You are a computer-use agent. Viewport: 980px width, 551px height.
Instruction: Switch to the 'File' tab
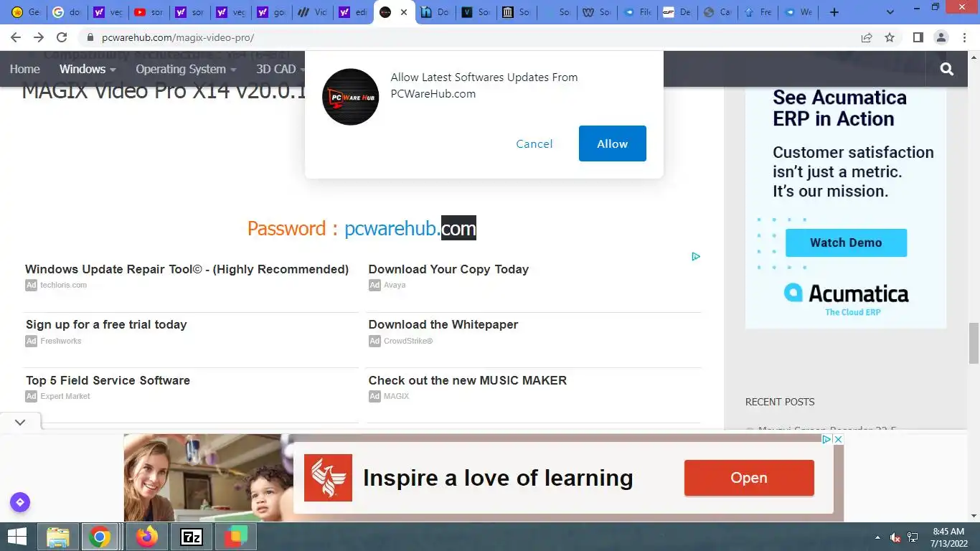(x=637, y=12)
